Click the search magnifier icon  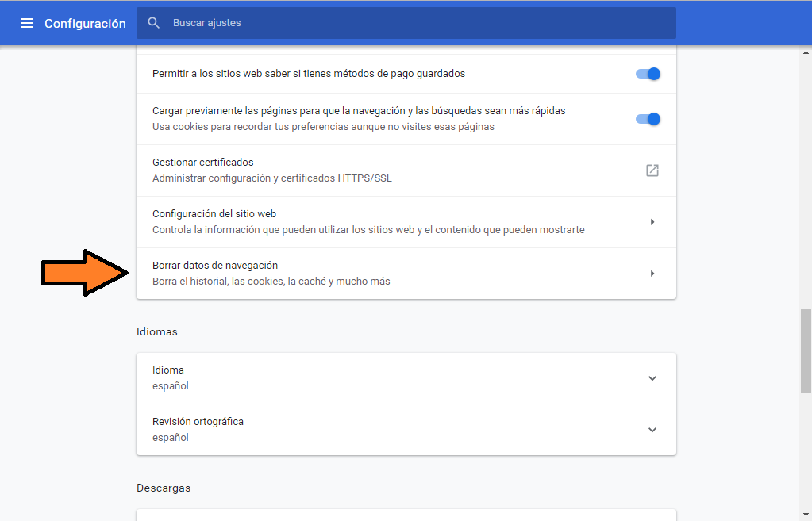(x=154, y=23)
